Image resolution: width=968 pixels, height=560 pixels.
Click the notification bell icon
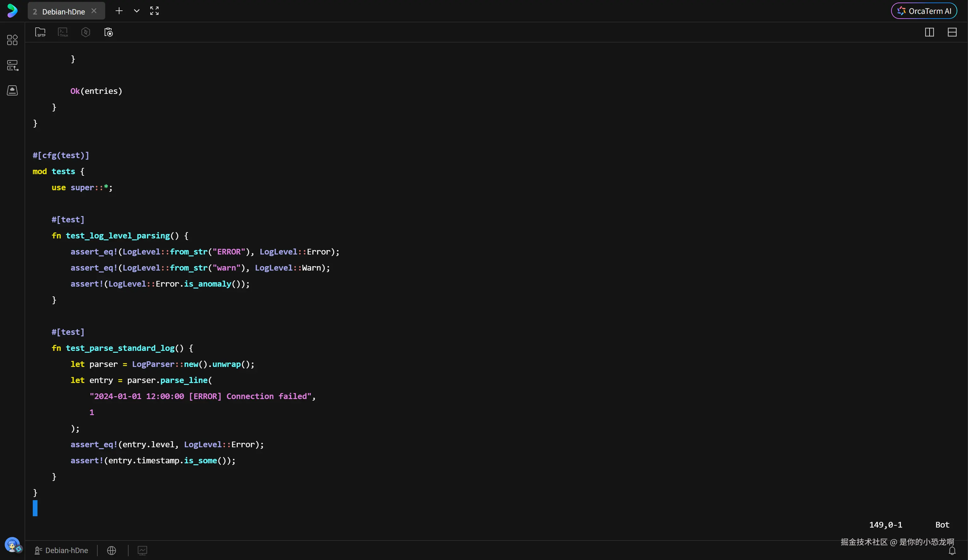coord(952,551)
